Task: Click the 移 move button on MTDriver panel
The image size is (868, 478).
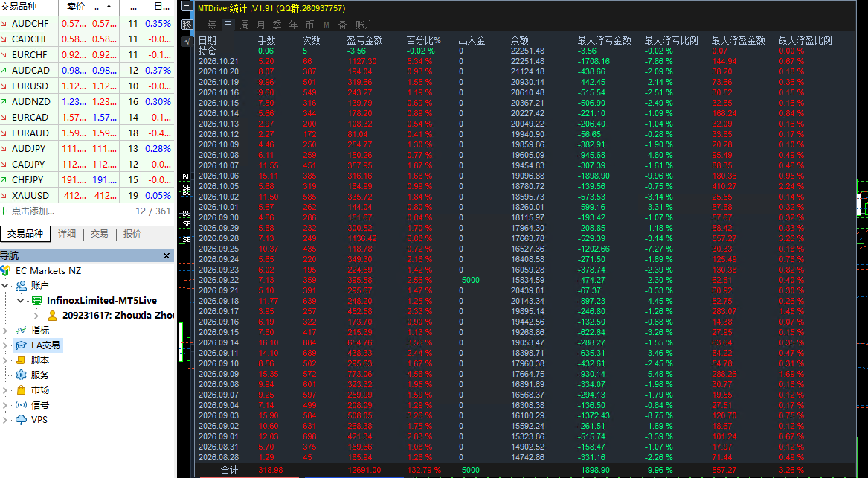Action: (x=187, y=25)
